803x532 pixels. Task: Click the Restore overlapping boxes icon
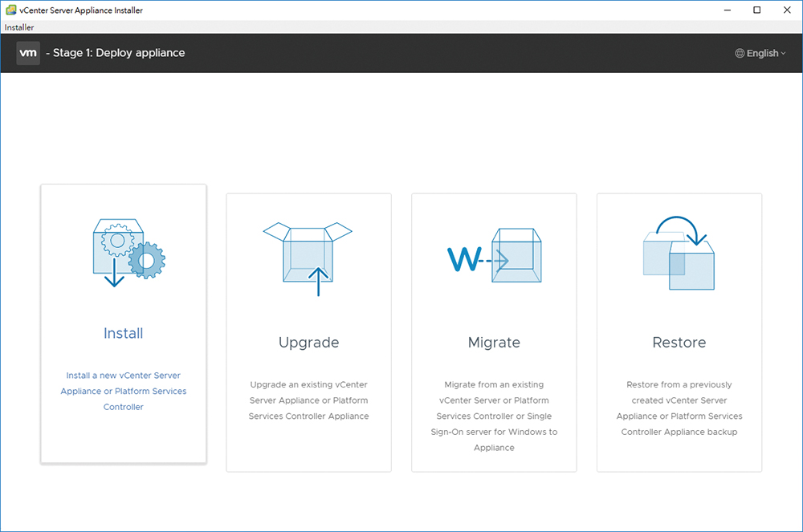click(x=679, y=253)
